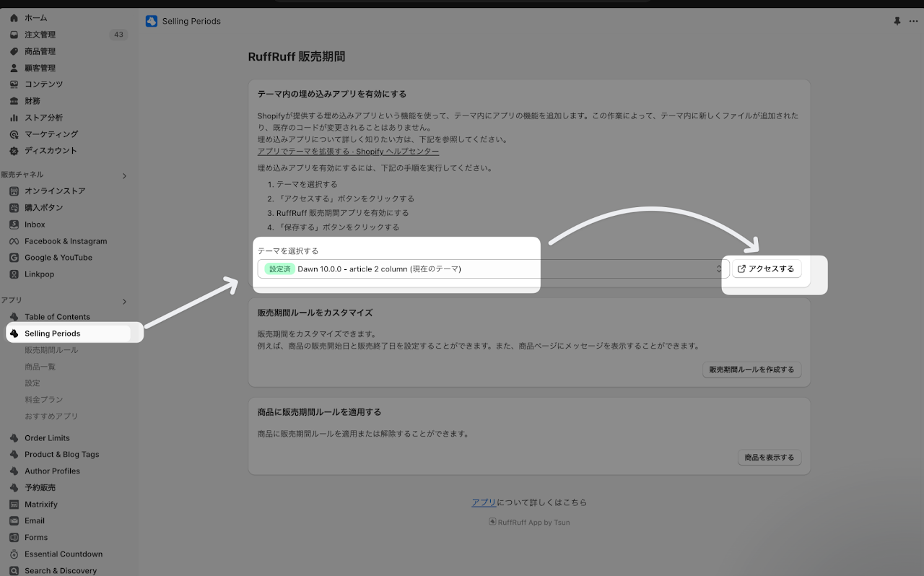Open 商品一覧 submenu item
Image resolution: width=924 pixels, height=576 pixels.
[40, 367]
